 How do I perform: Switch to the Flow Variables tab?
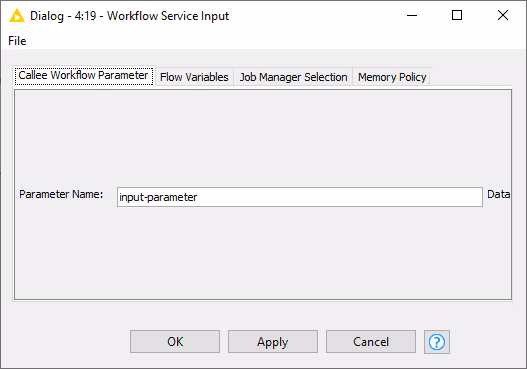[194, 77]
